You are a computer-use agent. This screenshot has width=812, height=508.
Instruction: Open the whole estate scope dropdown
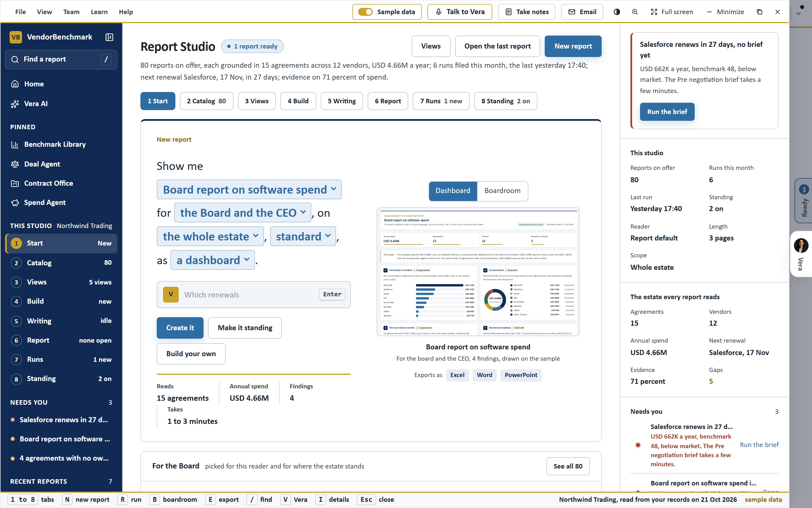[210, 237]
